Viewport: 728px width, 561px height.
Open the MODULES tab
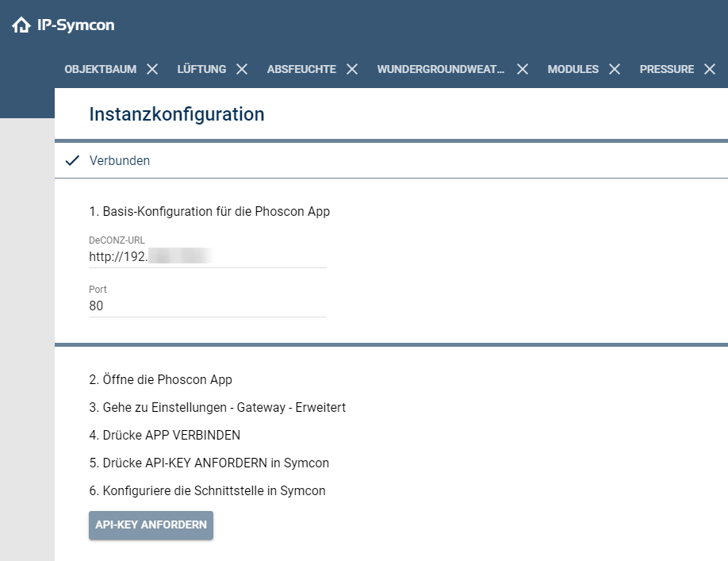tap(573, 69)
